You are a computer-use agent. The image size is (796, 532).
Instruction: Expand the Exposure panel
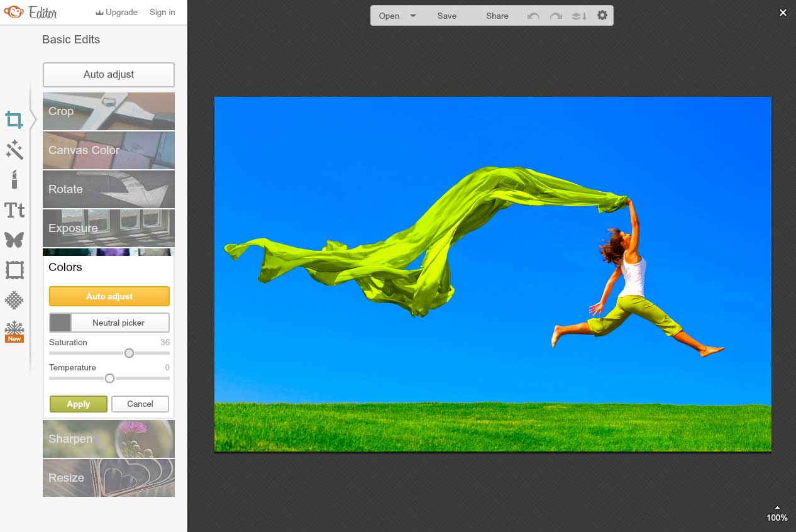pos(108,228)
